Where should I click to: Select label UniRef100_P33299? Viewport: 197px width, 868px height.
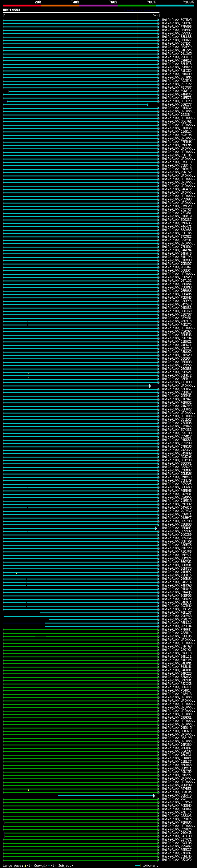177,443
